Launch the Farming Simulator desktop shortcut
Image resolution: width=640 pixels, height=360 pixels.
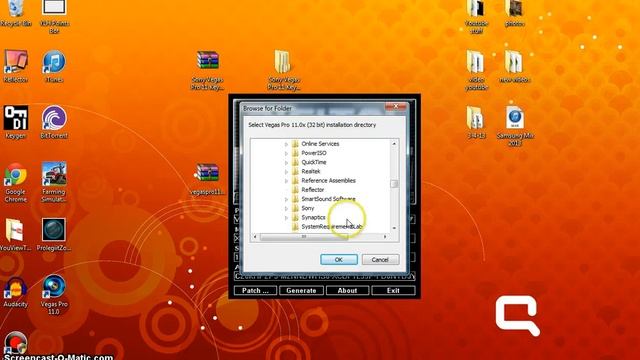pos(54,182)
